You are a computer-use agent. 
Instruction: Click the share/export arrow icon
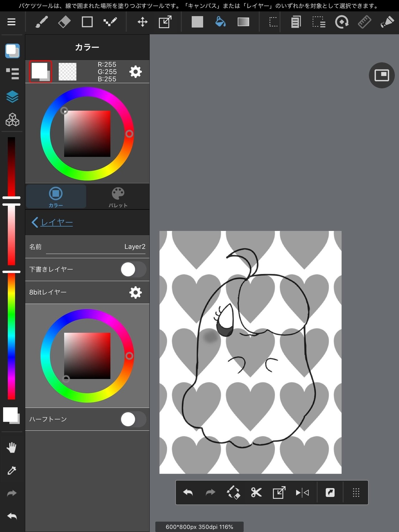(330, 492)
